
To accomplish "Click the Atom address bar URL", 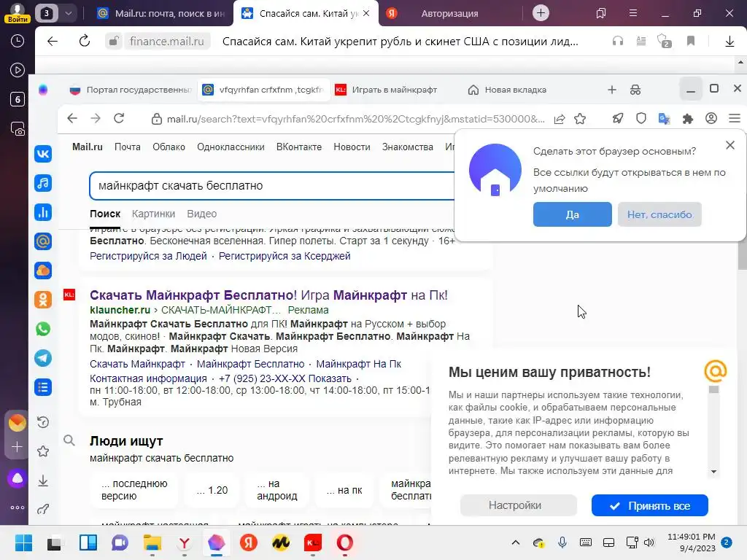I will [x=355, y=119].
